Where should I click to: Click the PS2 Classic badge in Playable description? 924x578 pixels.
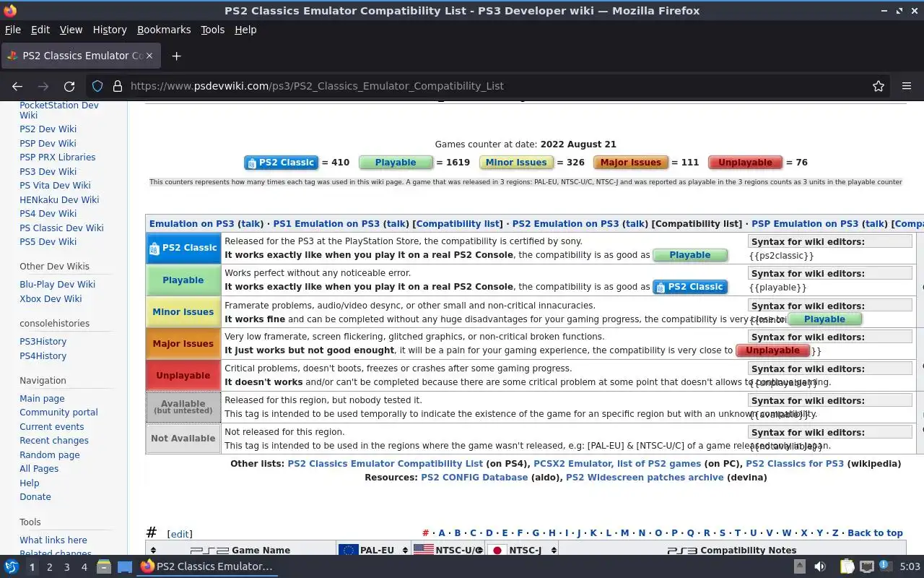(x=690, y=287)
